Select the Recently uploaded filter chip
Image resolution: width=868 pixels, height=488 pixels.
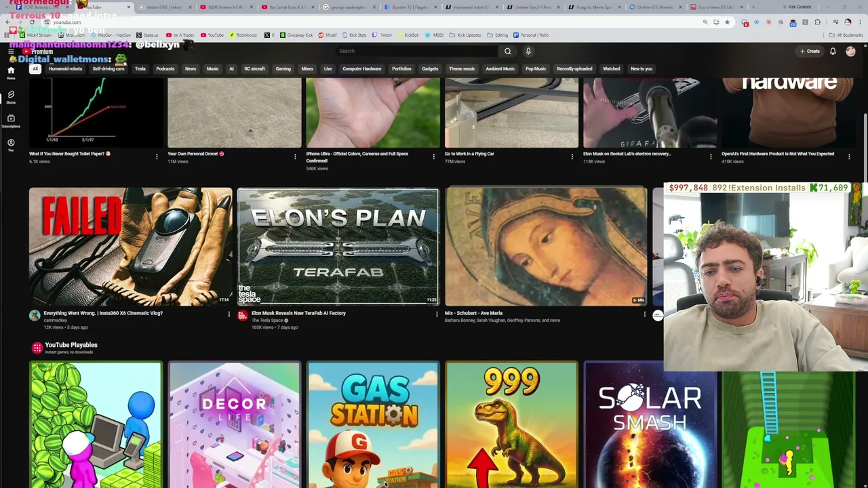tap(574, 68)
